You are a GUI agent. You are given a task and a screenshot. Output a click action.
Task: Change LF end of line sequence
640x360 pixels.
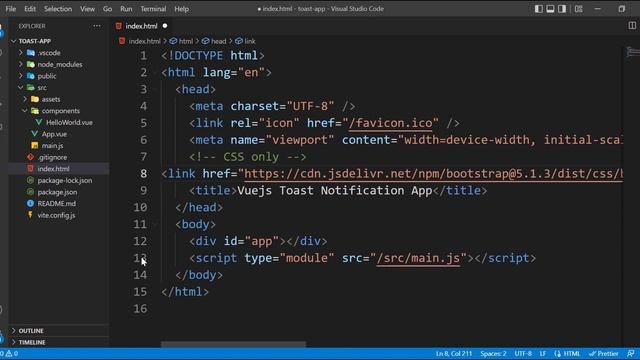(542, 353)
